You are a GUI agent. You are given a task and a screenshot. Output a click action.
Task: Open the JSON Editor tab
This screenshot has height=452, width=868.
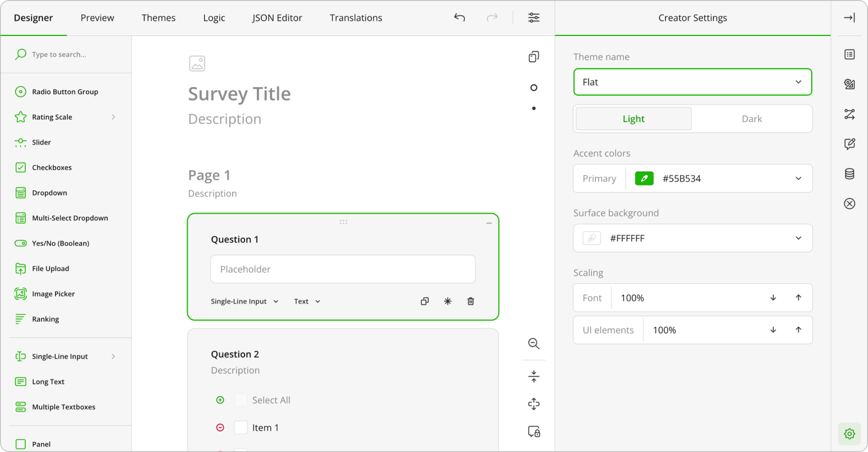[277, 18]
